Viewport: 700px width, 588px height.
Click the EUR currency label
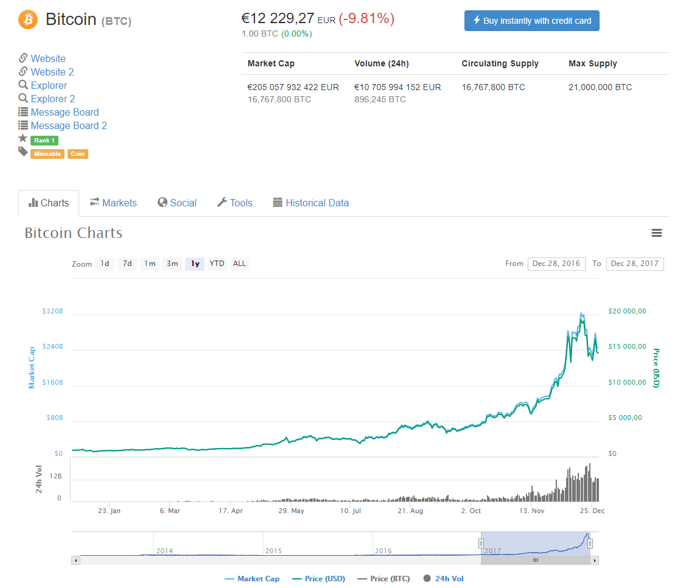tap(326, 20)
